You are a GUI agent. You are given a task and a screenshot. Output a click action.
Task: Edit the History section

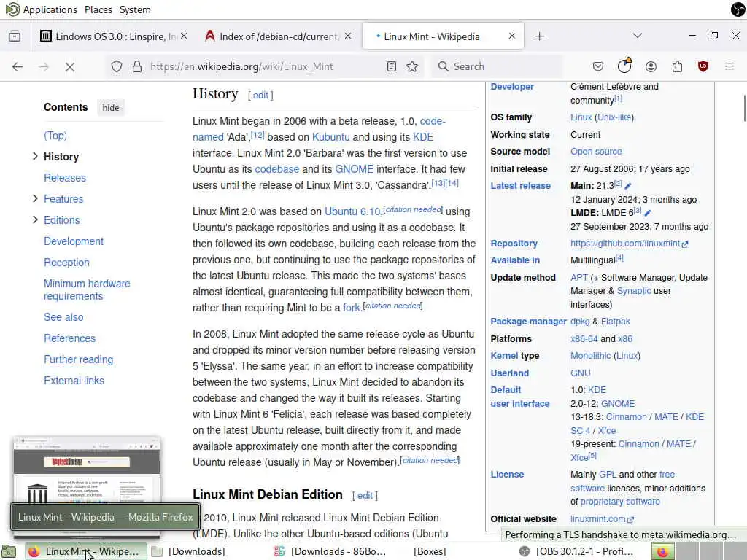coord(260,96)
